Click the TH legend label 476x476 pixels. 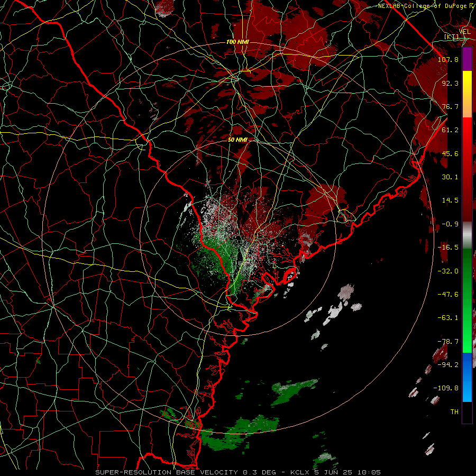pos(454,412)
